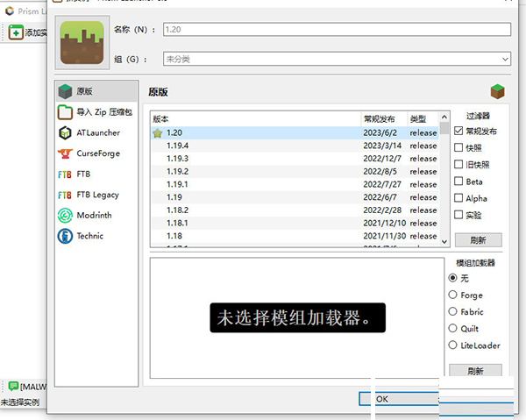526x420 pixels.
Task: Select version 1.19.2 row
Action: point(295,172)
